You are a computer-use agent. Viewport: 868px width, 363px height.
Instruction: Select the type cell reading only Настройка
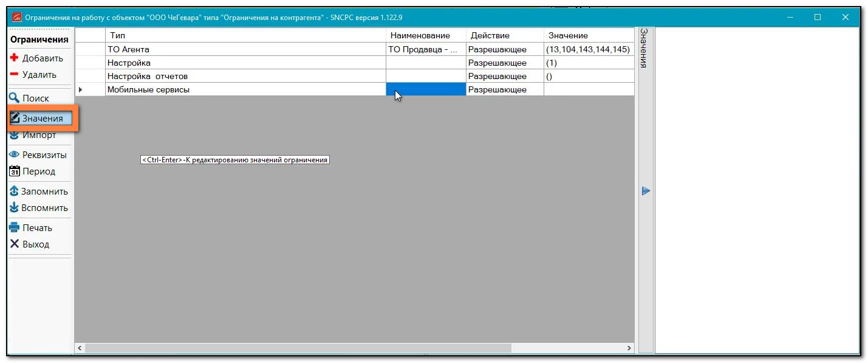(246, 63)
